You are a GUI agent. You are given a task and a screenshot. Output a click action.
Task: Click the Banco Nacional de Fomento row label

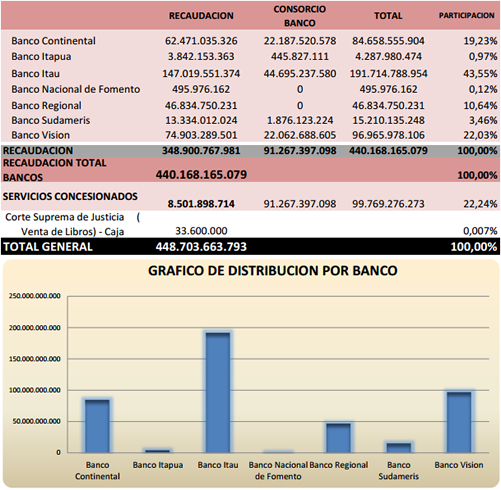click(x=76, y=89)
